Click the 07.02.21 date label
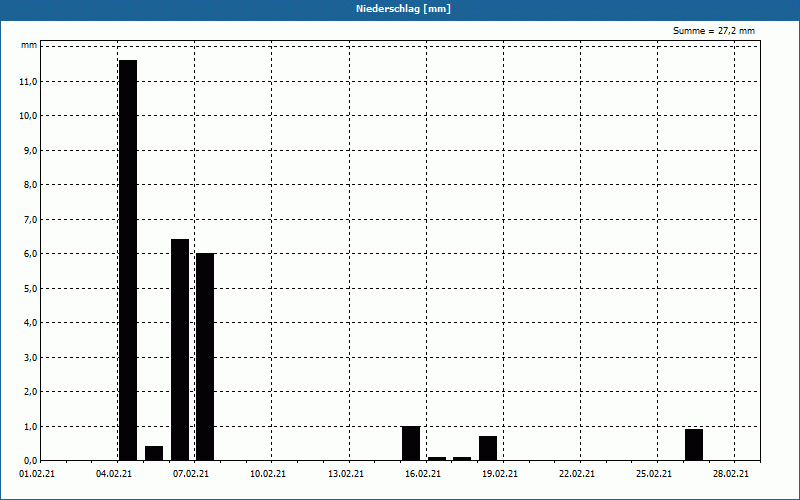 point(191,474)
